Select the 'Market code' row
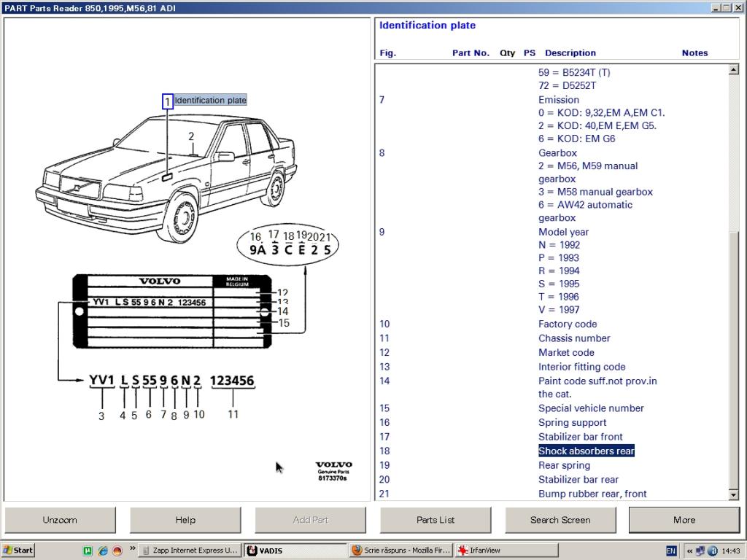Screen dimensions: 747x560 click(566, 352)
